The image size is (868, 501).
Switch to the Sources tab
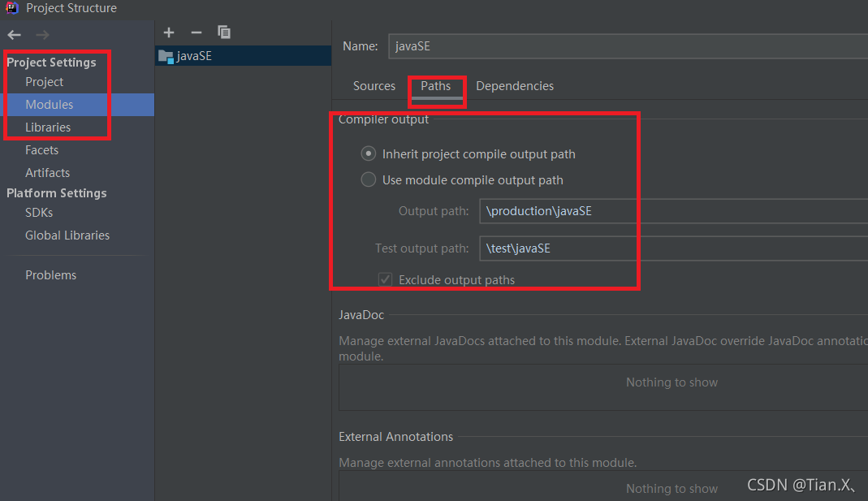pyautogui.click(x=374, y=86)
